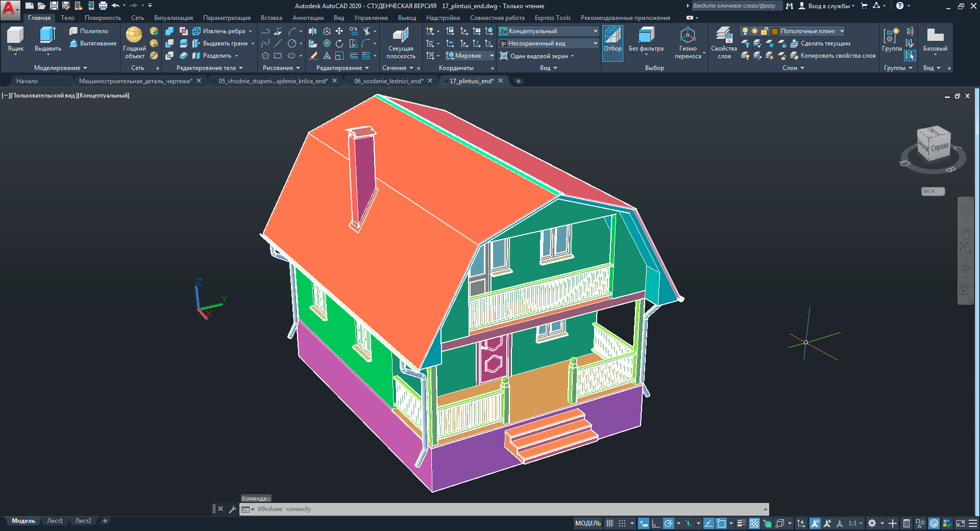Click the Extrude (Выдавить) tool
The height and width of the screenshot is (531, 980).
(x=47, y=40)
